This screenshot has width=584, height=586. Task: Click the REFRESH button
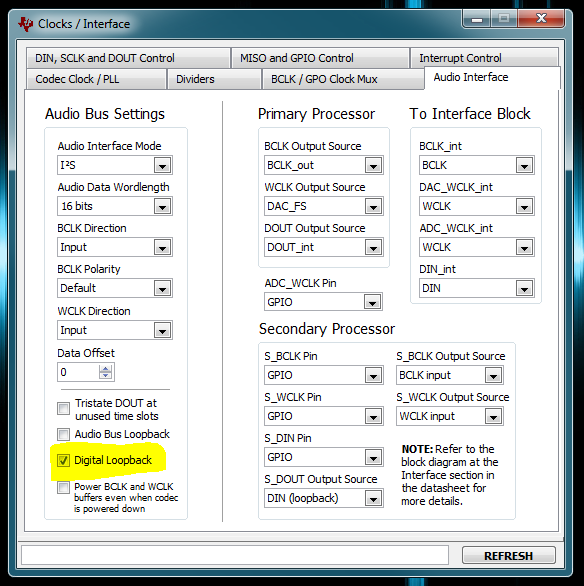click(509, 556)
